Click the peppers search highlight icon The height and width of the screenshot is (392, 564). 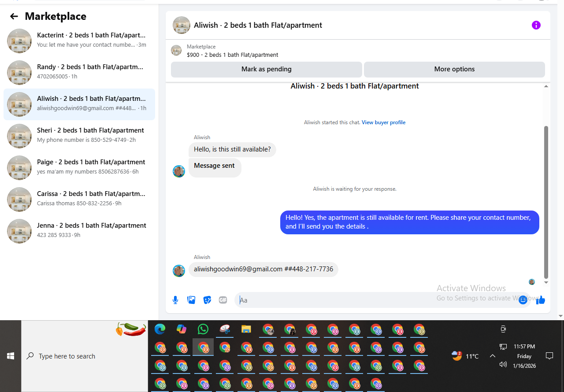tap(131, 329)
